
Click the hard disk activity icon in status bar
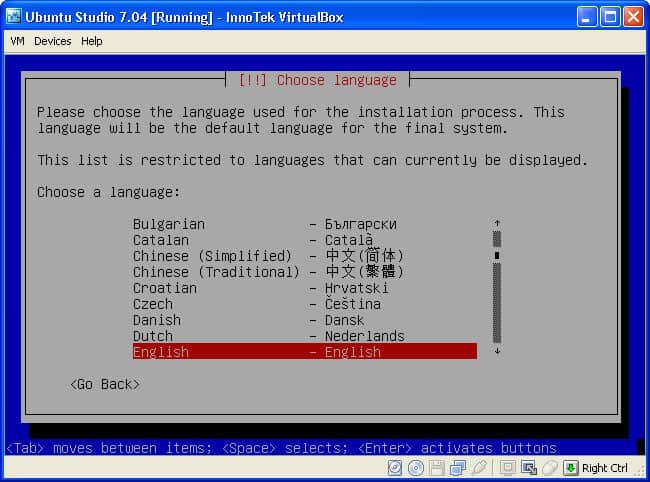coord(396,468)
